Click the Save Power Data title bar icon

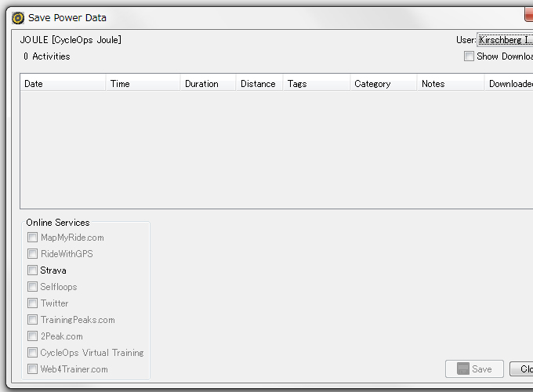pyautogui.click(x=18, y=18)
